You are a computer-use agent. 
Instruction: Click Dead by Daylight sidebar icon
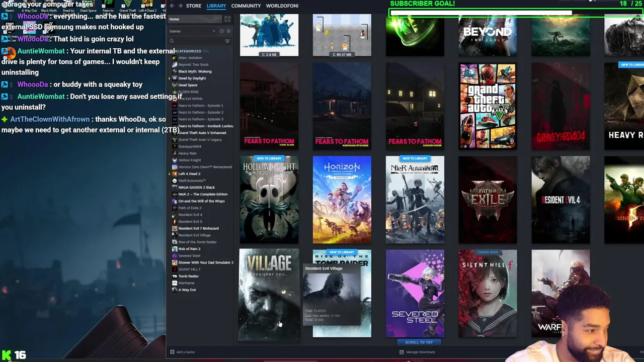coord(175,78)
